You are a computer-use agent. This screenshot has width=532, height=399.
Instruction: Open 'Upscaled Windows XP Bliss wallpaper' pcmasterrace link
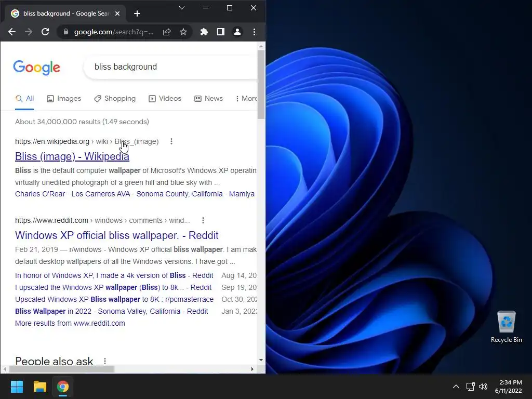(x=114, y=299)
